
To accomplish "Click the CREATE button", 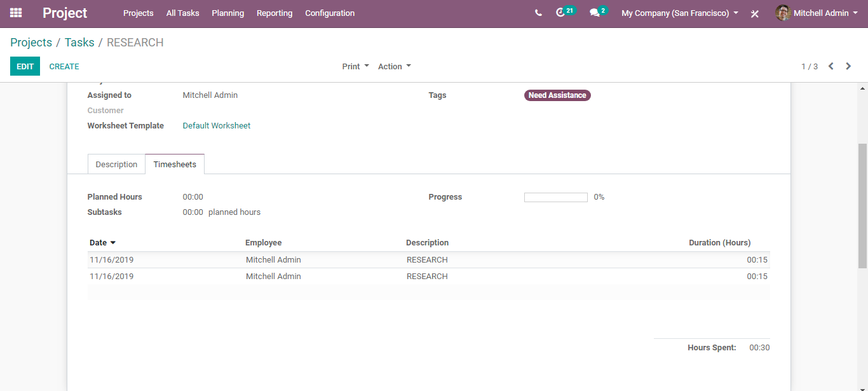I will [64, 66].
